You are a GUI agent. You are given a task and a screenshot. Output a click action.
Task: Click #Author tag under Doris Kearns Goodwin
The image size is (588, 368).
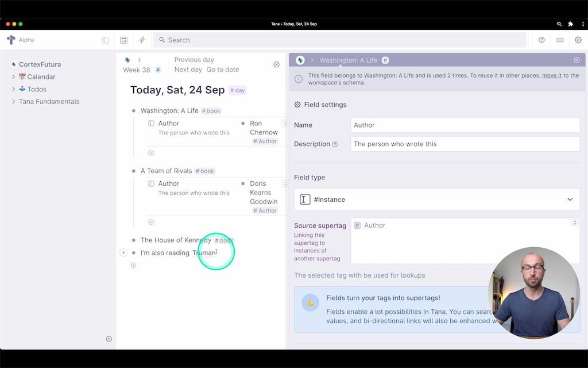265,210
